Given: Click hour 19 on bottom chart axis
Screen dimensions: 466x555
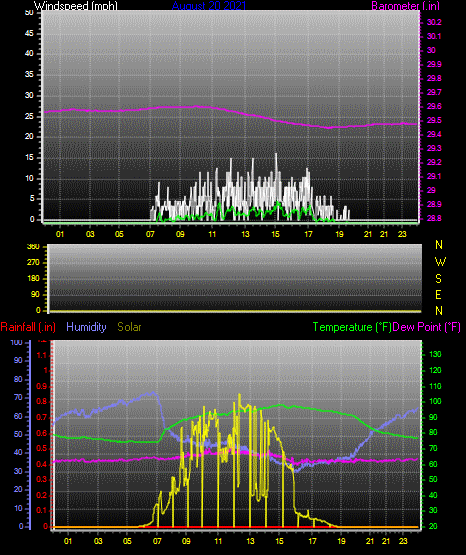Looking at the screenshot, I should (x=341, y=541).
